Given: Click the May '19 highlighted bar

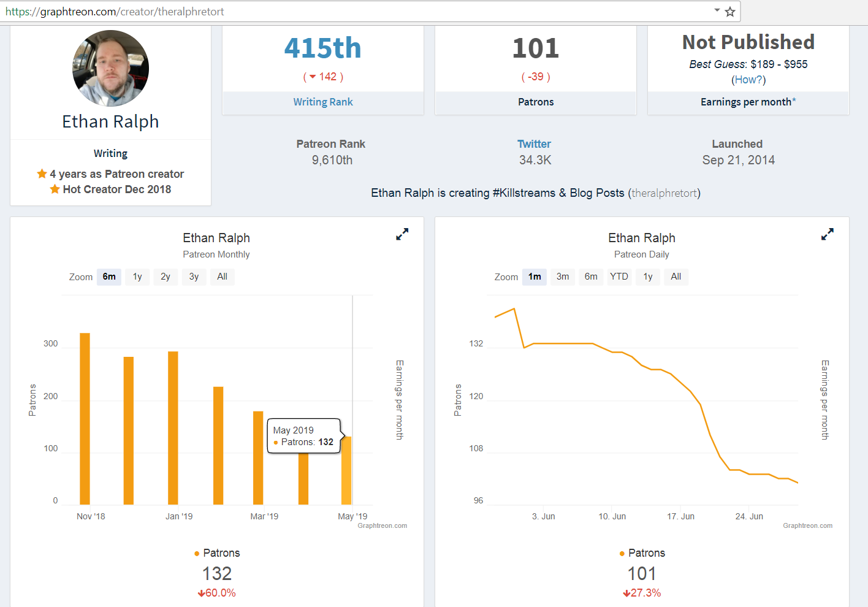Looking at the screenshot, I should [346, 470].
